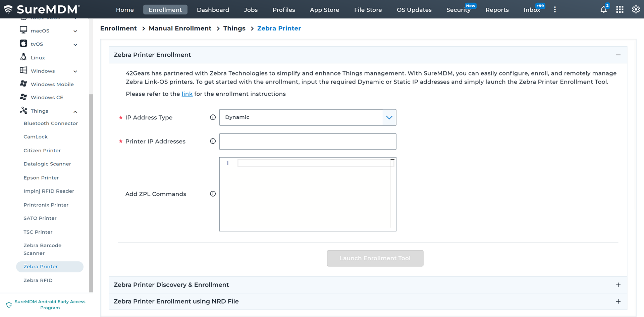Viewport: 644px width, 317px height.
Task: Open the enrollment instructions link
Action: coord(187,94)
